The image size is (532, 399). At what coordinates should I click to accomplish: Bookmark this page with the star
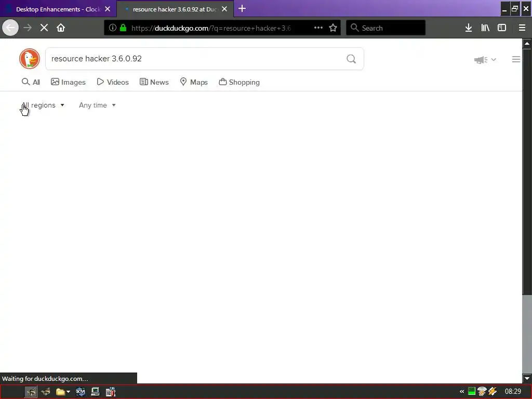point(333,28)
